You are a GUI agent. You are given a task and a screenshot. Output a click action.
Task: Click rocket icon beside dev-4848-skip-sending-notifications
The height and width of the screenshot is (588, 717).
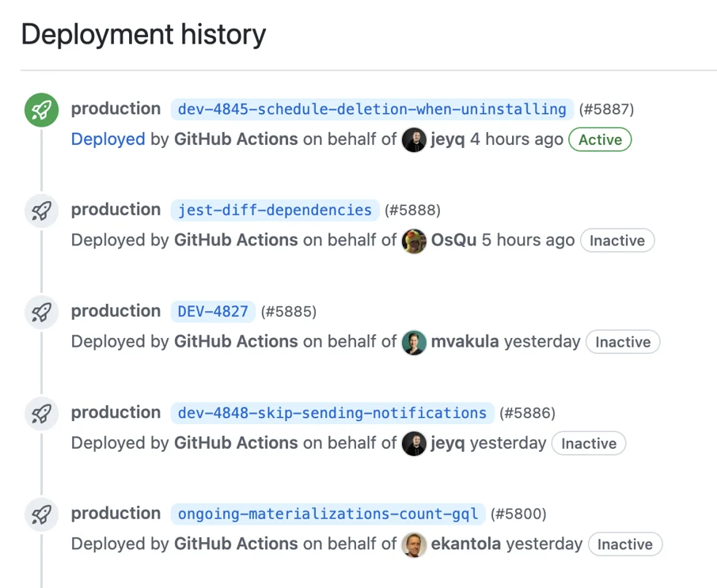[41, 413]
